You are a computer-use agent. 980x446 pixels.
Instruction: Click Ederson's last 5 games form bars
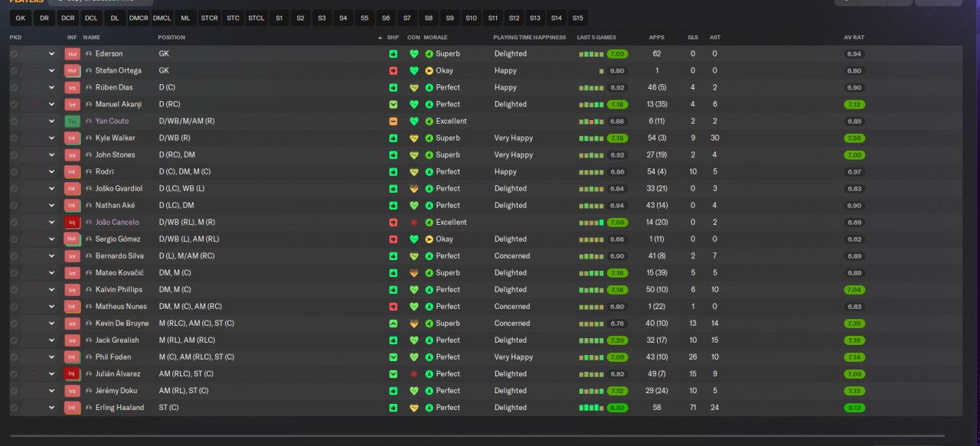point(590,54)
